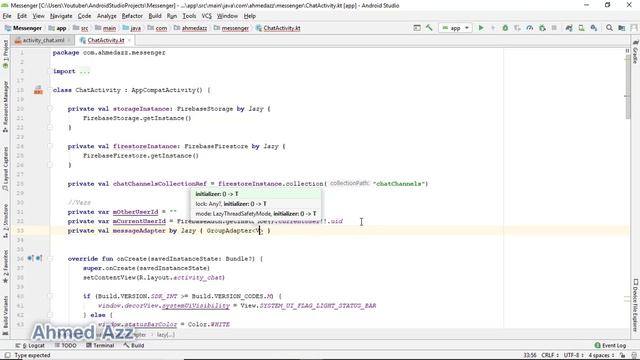Click Messenger in navigation breadcrumb

click(x=23, y=28)
